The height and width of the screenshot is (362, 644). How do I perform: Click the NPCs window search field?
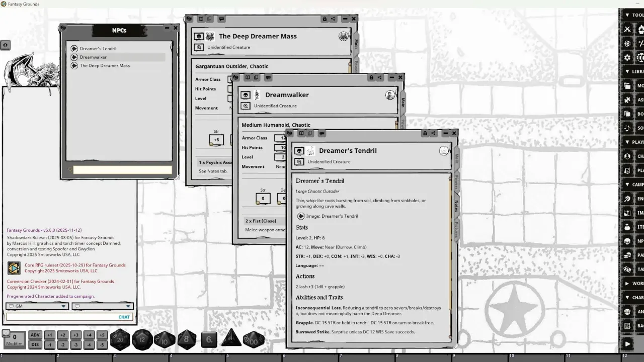click(x=122, y=170)
